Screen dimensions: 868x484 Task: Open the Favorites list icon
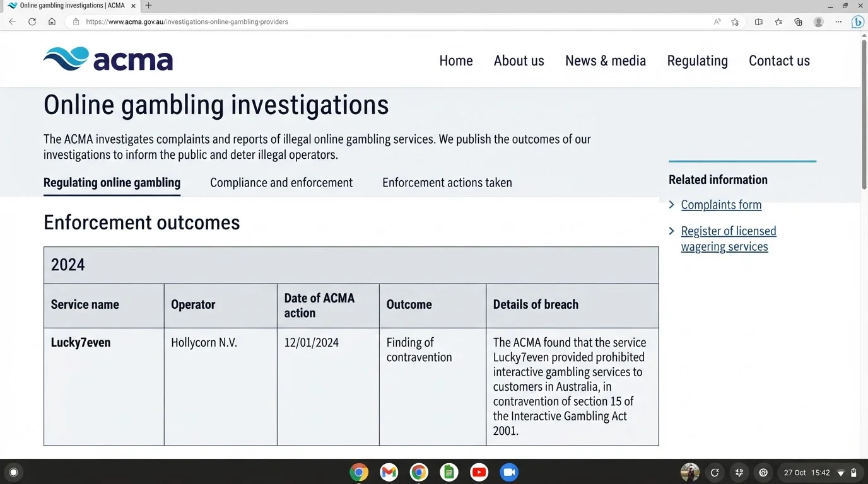coord(778,21)
